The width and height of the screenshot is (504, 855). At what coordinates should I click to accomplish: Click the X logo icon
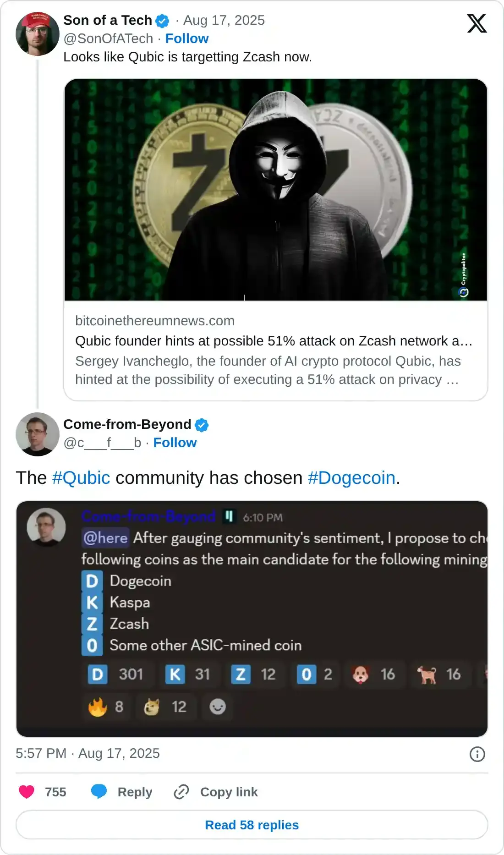pos(477,23)
